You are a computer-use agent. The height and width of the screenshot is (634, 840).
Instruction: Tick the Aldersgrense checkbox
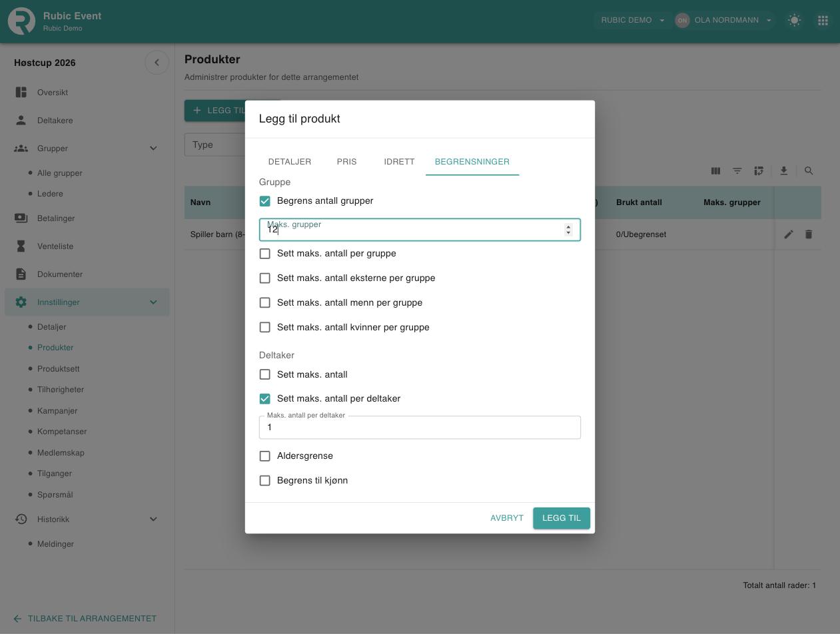point(265,456)
